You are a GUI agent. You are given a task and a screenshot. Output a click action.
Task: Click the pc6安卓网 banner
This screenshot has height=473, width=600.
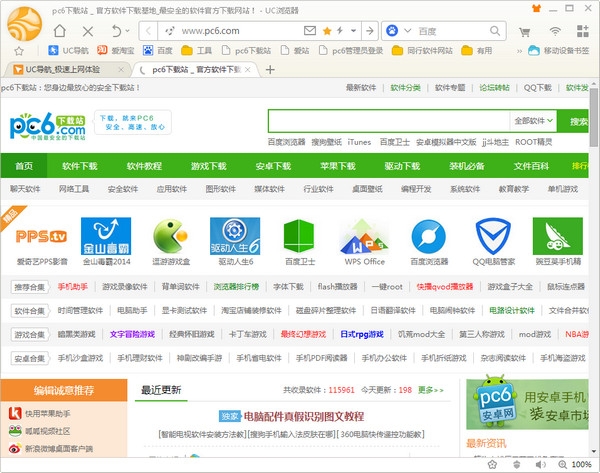[x=527, y=404]
